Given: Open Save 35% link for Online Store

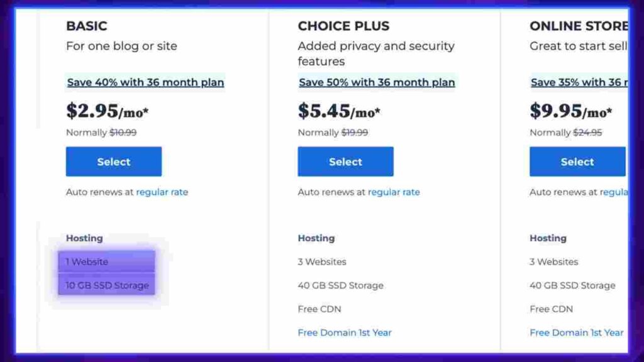Looking at the screenshot, I should 579,82.
